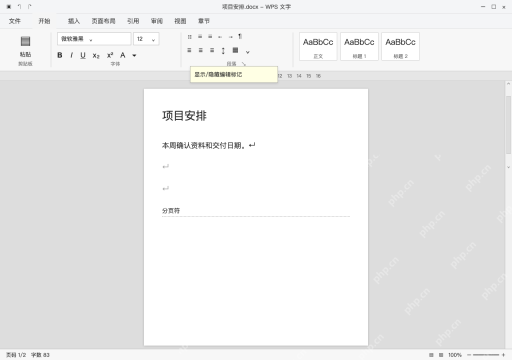
Task: Apply numbered list formatting
Action: [x=200, y=37]
